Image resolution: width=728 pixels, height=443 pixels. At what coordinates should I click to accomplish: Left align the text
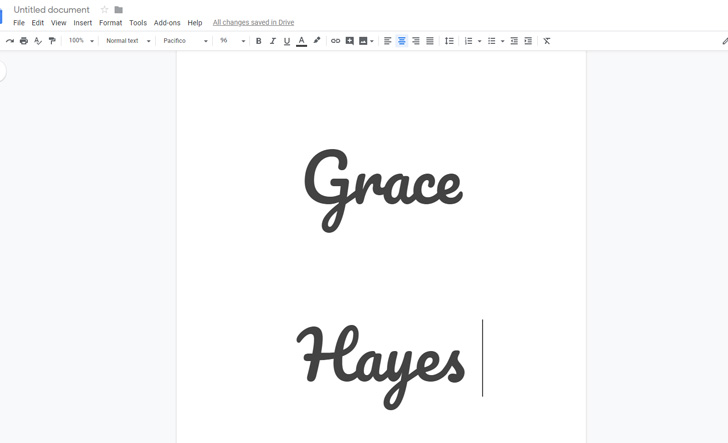[x=388, y=41]
